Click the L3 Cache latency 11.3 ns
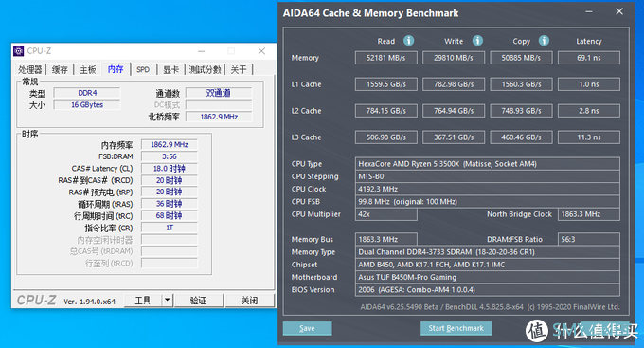 (x=588, y=137)
